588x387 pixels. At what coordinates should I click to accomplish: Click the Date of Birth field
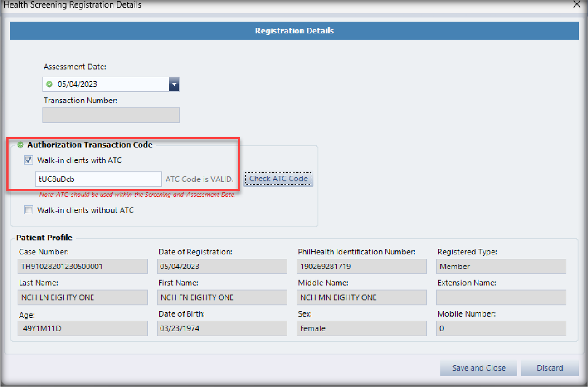[222, 328]
